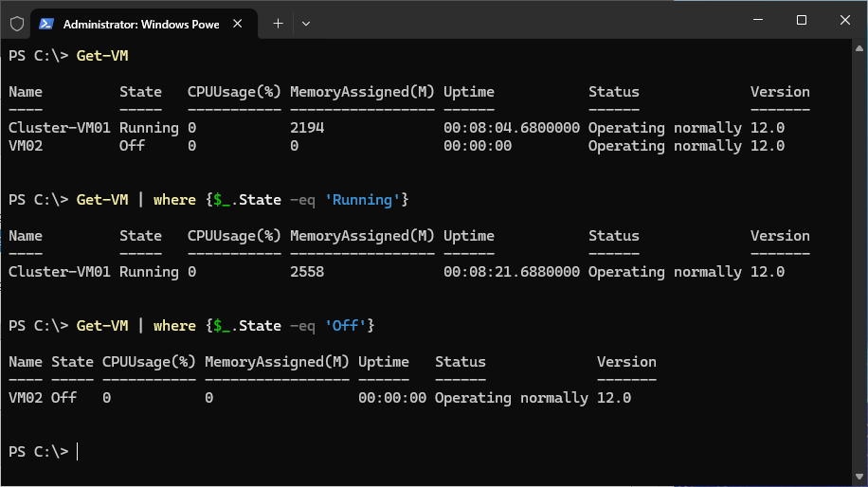Click the uptime value 00:08:04.6800000
This screenshot has height=487, width=868.
click(x=511, y=128)
